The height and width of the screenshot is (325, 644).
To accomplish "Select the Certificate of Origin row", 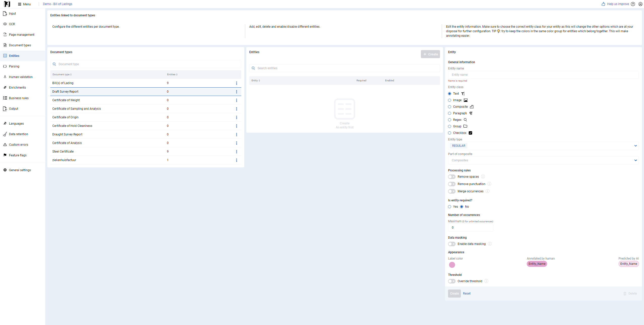I will (x=146, y=117).
